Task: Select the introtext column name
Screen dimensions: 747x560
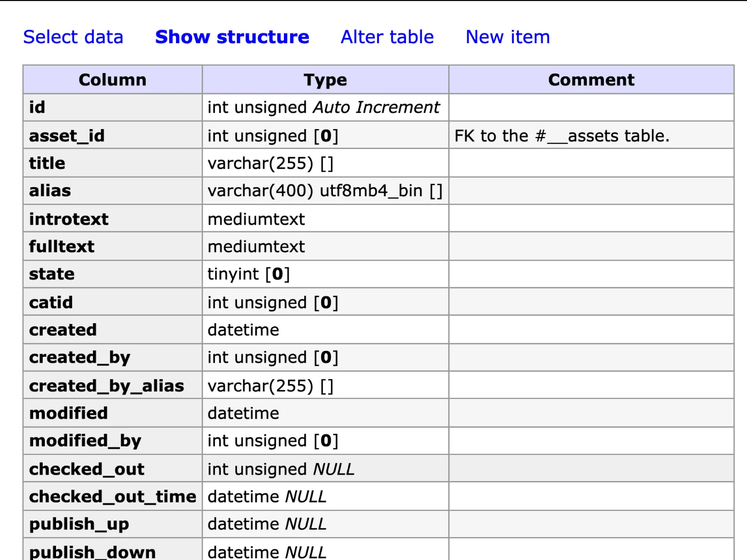Action: [69, 219]
